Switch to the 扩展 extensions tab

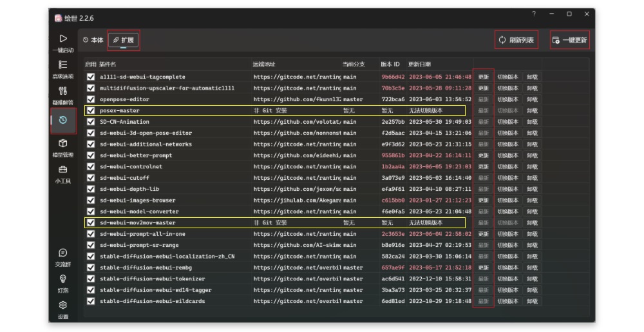pos(124,40)
